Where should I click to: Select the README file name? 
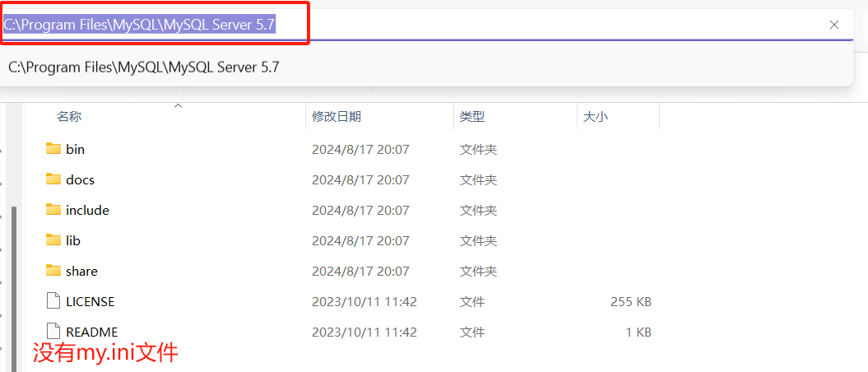pyautogui.click(x=91, y=332)
